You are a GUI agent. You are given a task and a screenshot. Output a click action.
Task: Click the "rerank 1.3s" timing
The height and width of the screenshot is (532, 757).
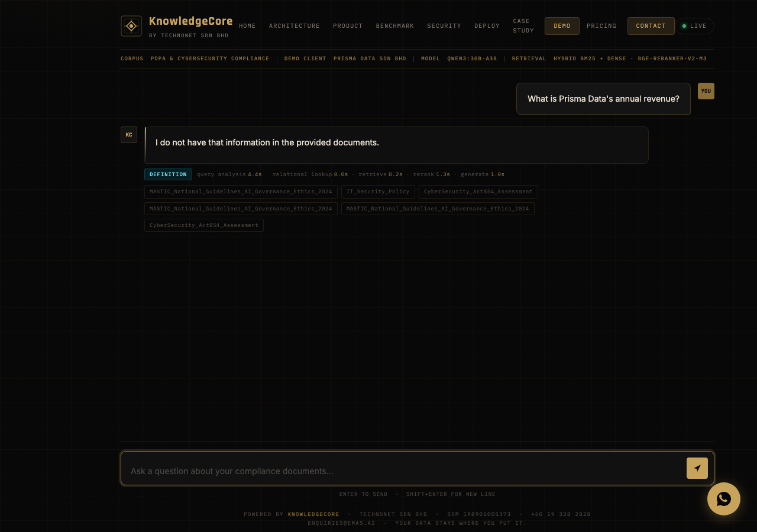pos(431,174)
